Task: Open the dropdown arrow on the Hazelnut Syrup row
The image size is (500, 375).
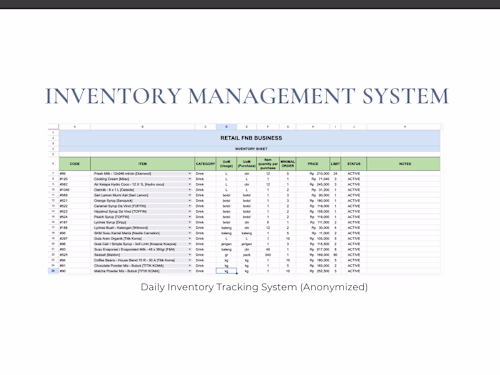Action: coord(190,211)
